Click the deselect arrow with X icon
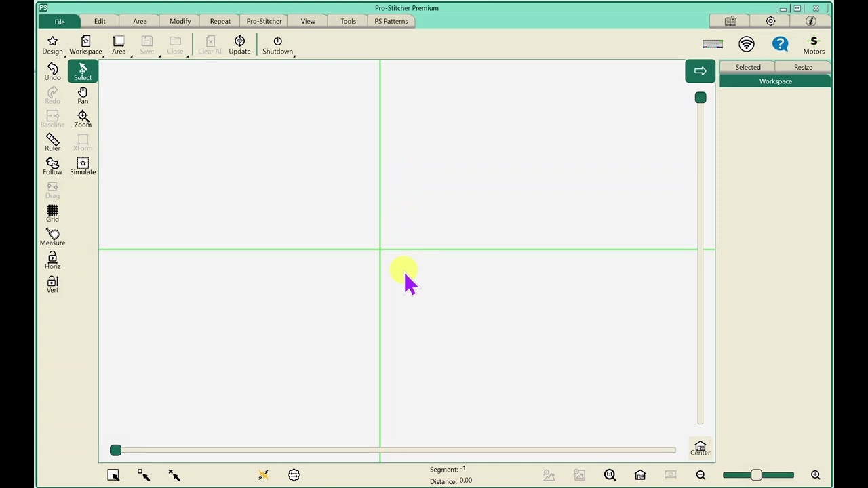The image size is (868, 488). pyautogui.click(x=174, y=475)
